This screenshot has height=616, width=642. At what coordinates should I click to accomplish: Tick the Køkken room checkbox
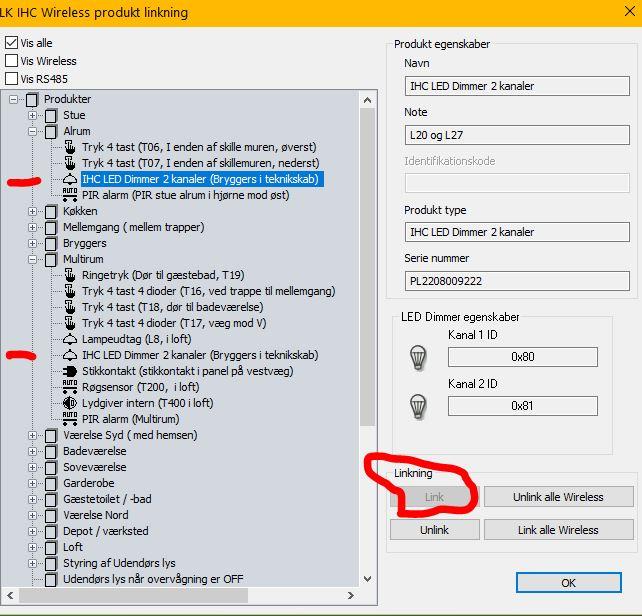(51, 211)
